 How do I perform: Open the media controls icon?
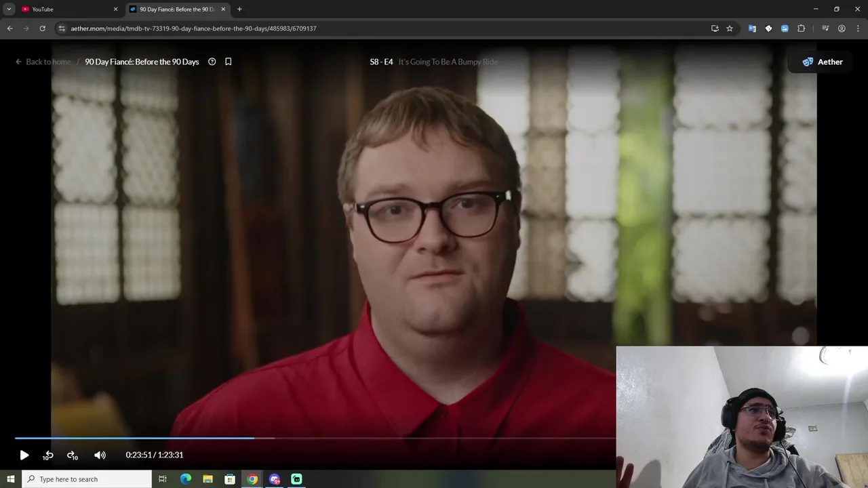[825, 28]
